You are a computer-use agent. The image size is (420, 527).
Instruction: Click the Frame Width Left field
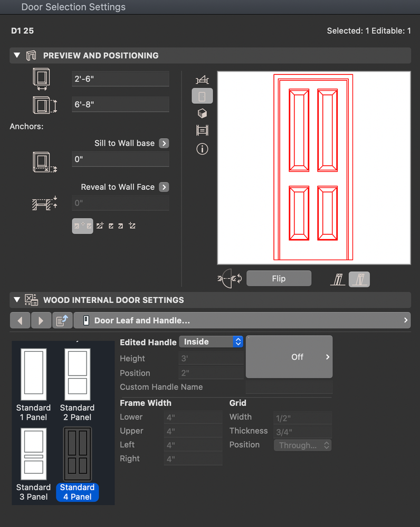pos(193,445)
